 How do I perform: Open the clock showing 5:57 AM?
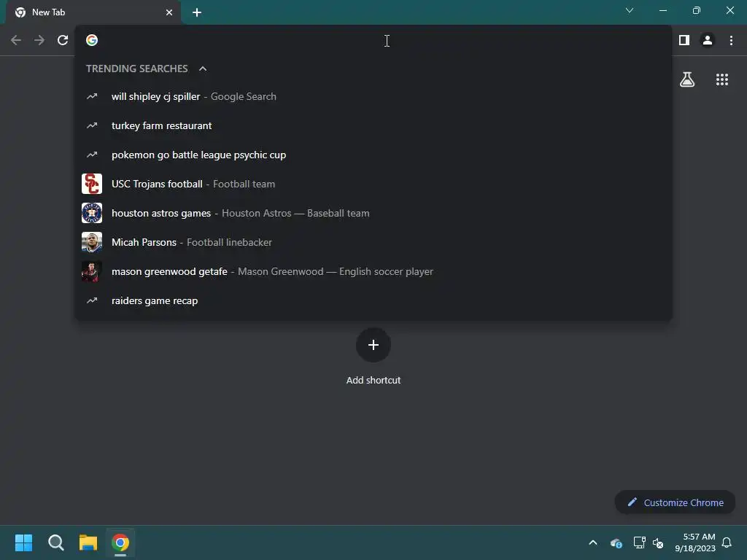click(695, 542)
